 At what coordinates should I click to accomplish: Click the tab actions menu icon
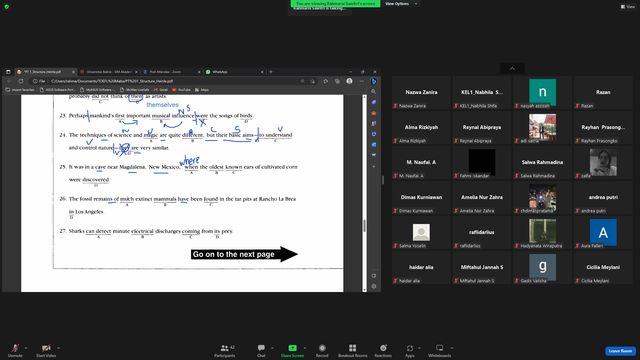tap(8, 72)
